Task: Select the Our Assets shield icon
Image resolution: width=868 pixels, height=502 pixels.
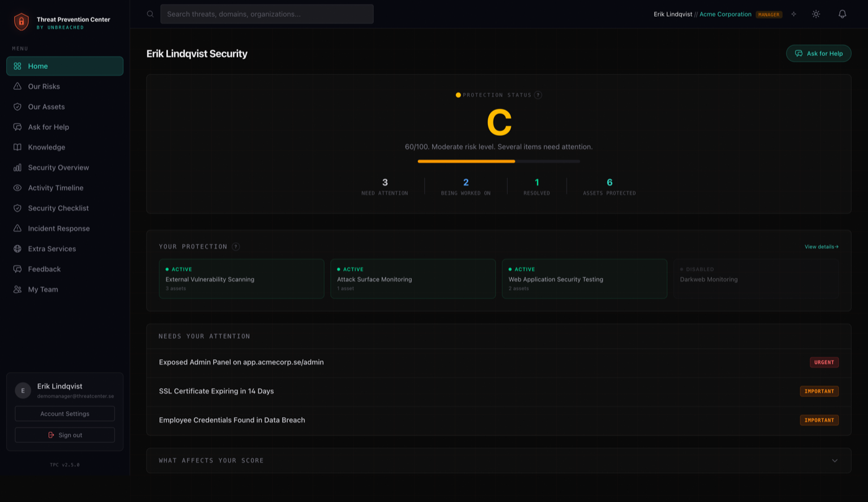Action: point(17,106)
